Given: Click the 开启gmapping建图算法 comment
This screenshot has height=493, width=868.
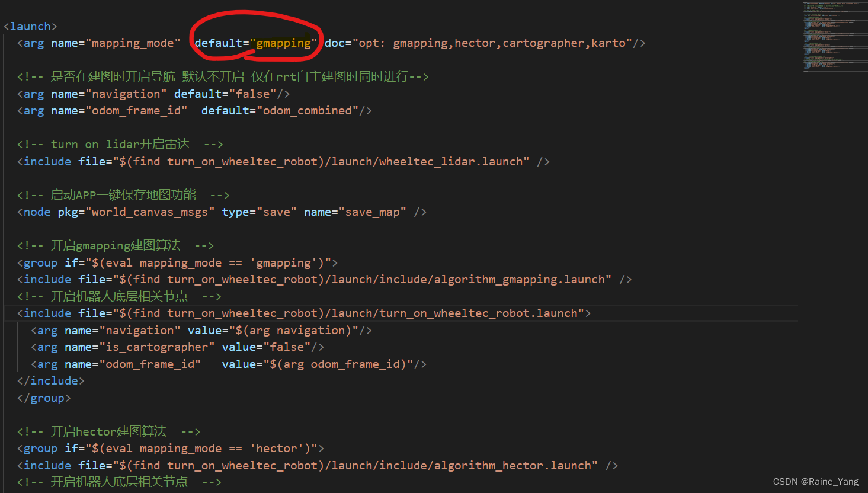Looking at the screenshot, I should click(x=116, y=245).
